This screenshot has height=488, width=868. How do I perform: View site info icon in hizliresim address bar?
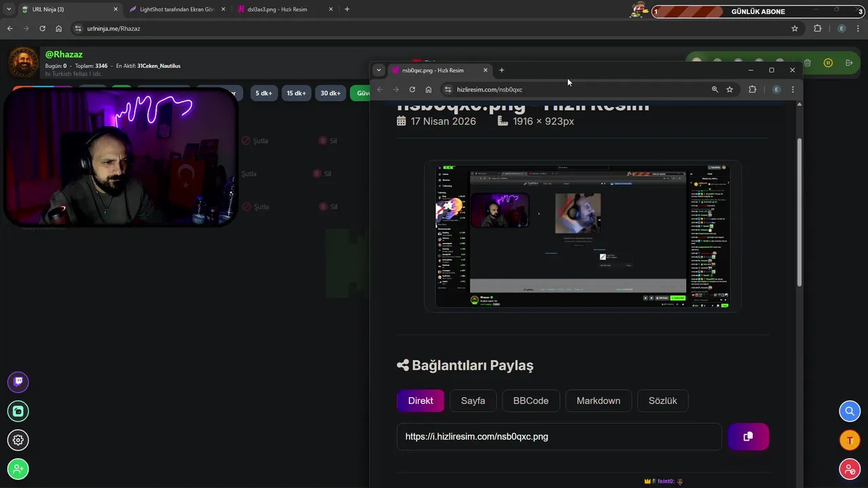pyautogui.click(x=448, y=89)
